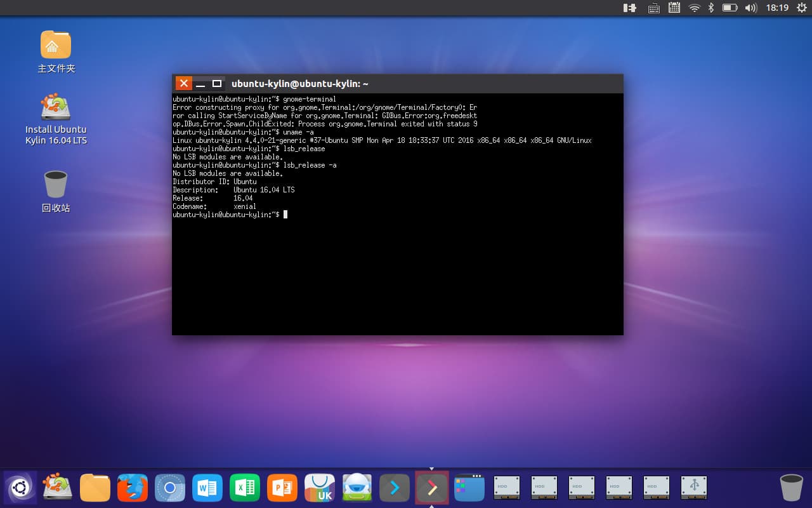Maximize the terminal window
This screenshot has height=508, width=812.
[x=217, y=84]
